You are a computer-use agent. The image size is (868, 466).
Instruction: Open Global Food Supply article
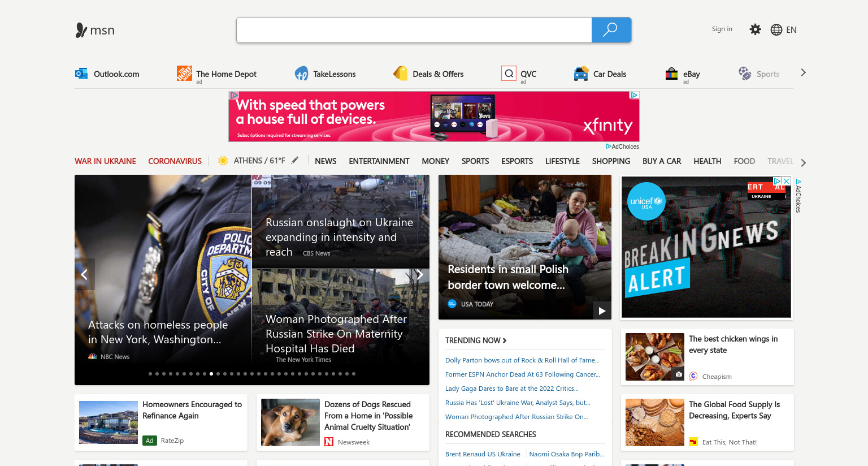point(708,422)
